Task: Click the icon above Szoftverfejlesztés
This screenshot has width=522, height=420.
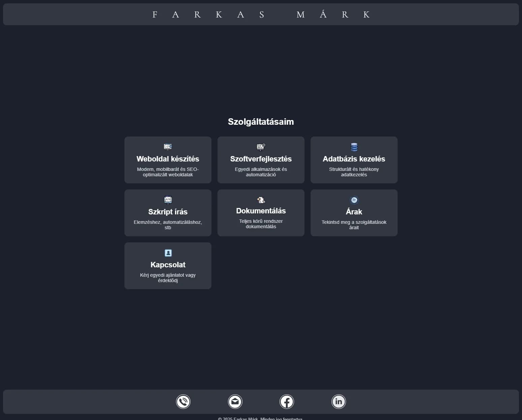Action: [x=261, y=147]
